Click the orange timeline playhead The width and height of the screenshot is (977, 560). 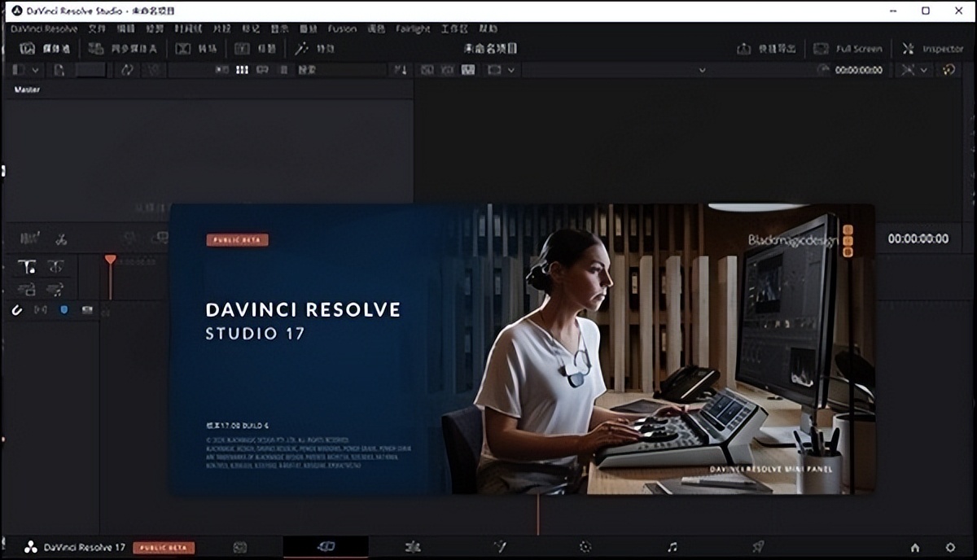[110, 260]
